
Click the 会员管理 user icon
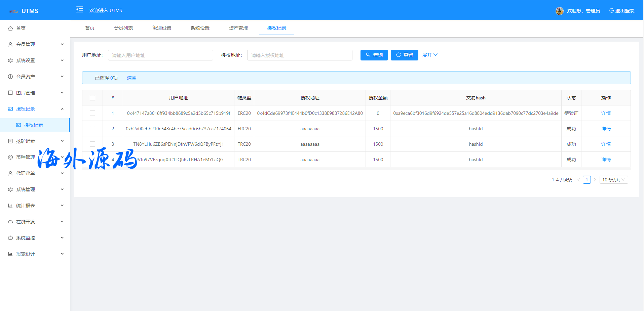click(x=10, y=44)
